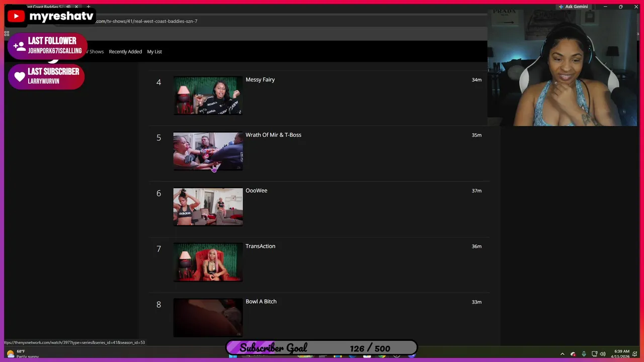Open the apps grid icon in bookmarks bar
This screenshot has height=362, width=644.
pos(7,34)
